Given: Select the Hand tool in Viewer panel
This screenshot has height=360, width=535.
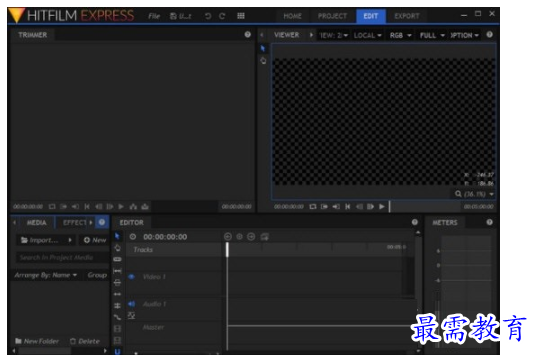Looking at the screenshot, I should pyautogui.click(x=263, y=61).
